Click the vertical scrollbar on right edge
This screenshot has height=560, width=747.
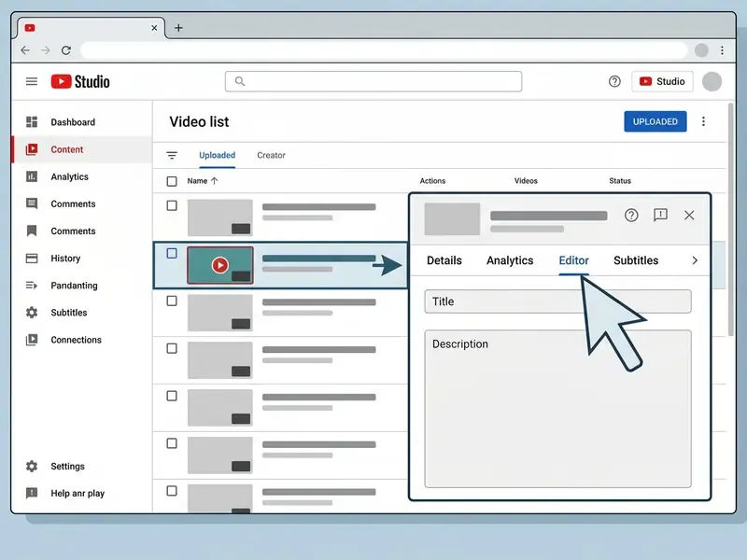731,219
